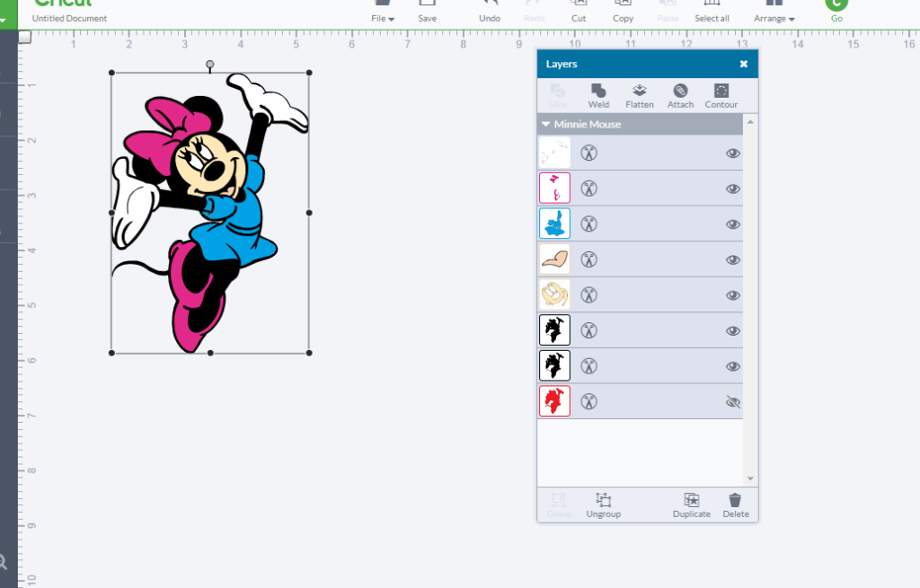Click the Delete trash icon
The height and width of the screenshot is (588, 920).
click(735, 499)
